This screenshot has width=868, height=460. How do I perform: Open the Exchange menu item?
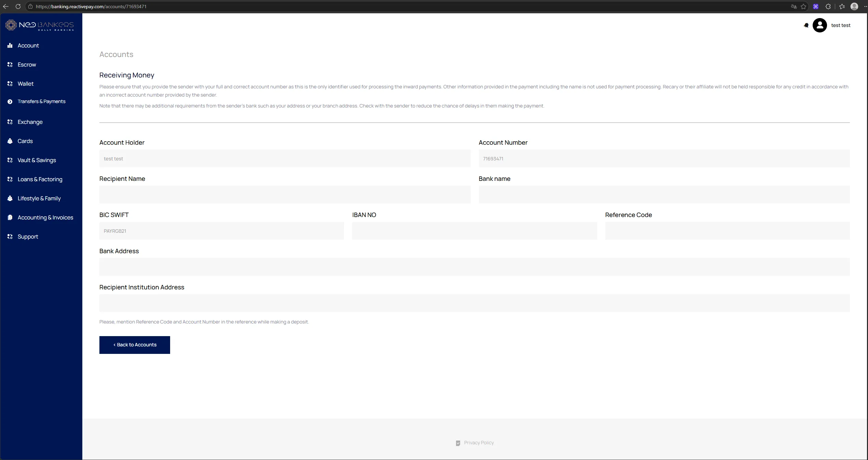[x=30, y=122]
